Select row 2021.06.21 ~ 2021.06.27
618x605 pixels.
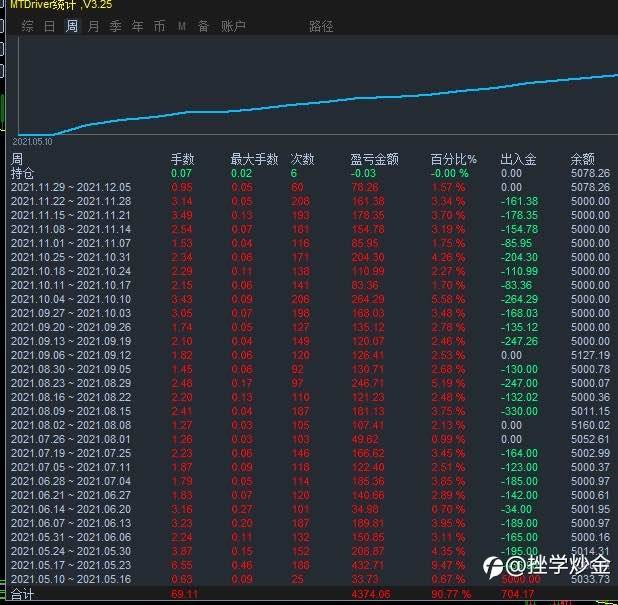pyautogui.click(x=310, y=495)
